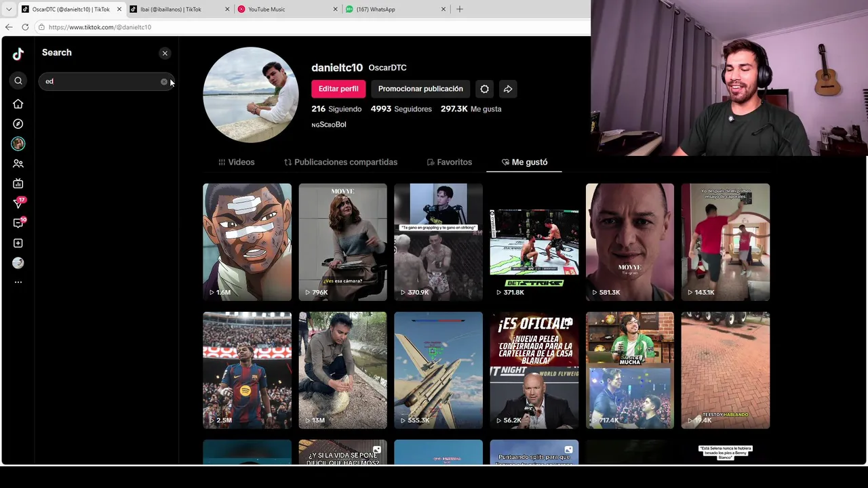This screenshot has height=488, width=868.
Task: Open the video with 796K views
Action: tap(342, 242)
